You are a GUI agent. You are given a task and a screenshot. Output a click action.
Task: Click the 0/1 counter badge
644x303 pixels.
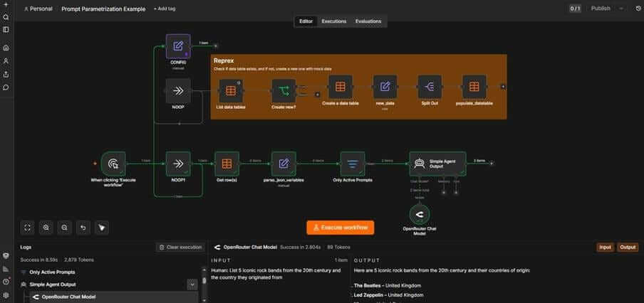(x=575, y=9)
